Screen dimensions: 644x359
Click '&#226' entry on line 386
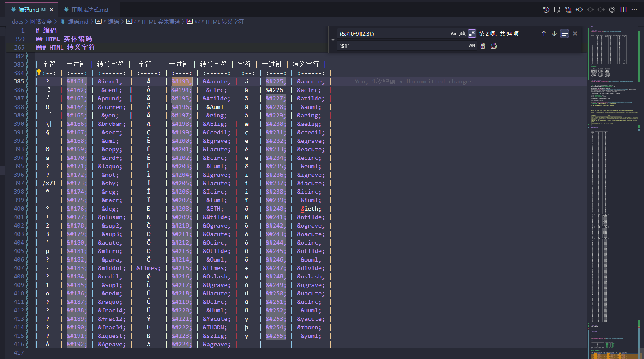[x=274, y=90]
